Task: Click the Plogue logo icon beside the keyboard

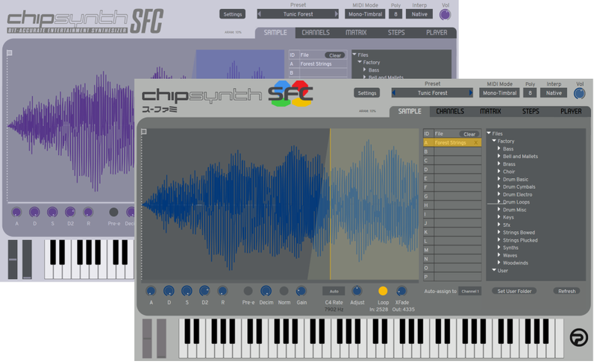Action: click(578, 338)
